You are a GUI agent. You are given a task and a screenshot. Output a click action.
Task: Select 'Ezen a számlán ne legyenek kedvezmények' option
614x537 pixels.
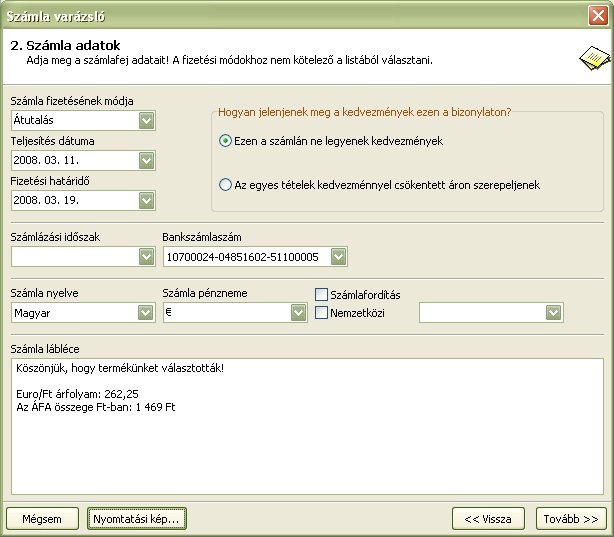point(225,141)
